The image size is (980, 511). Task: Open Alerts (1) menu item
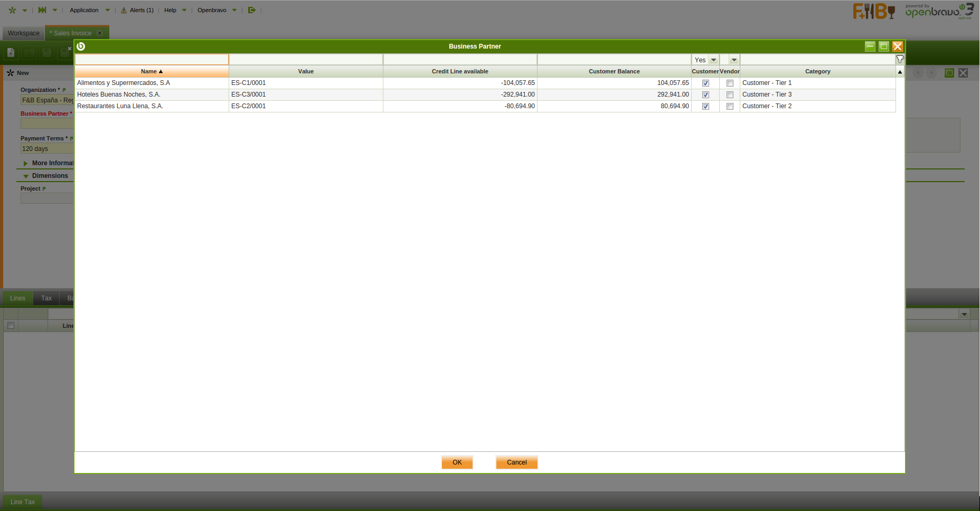tap(142, 10)
